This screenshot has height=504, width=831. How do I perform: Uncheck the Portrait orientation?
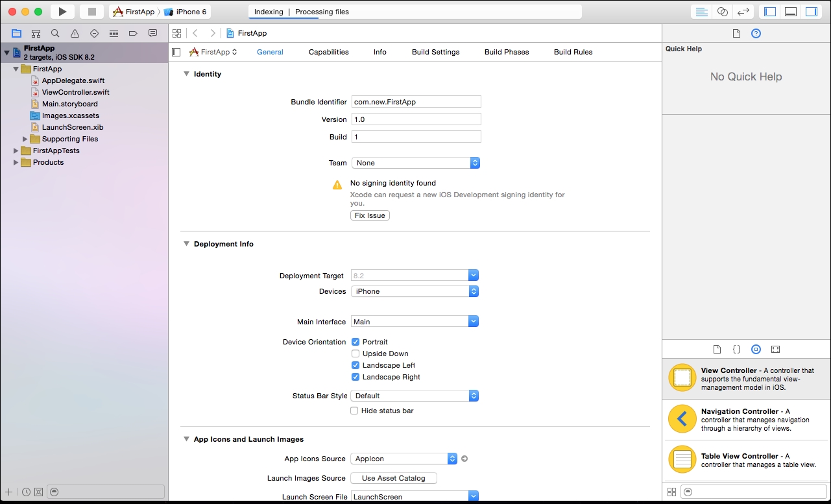[355, 342]
